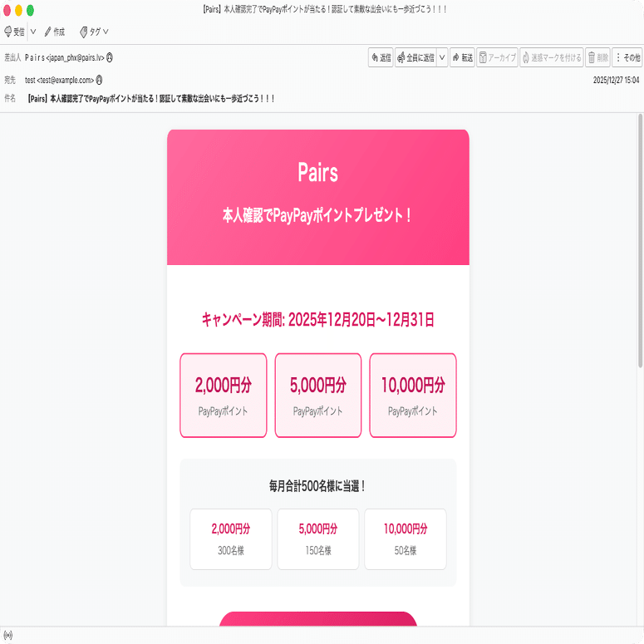Delete the email with 削除
The height and width of the screenshot is (644, 644).
point(597,57)
